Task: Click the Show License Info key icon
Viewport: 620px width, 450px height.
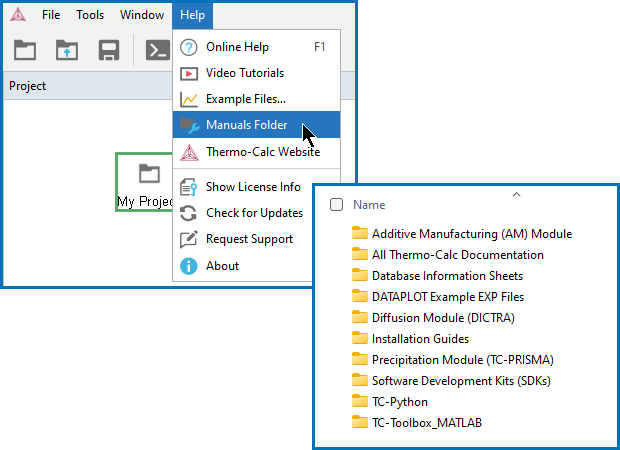Action: click(x=189, y=187)
